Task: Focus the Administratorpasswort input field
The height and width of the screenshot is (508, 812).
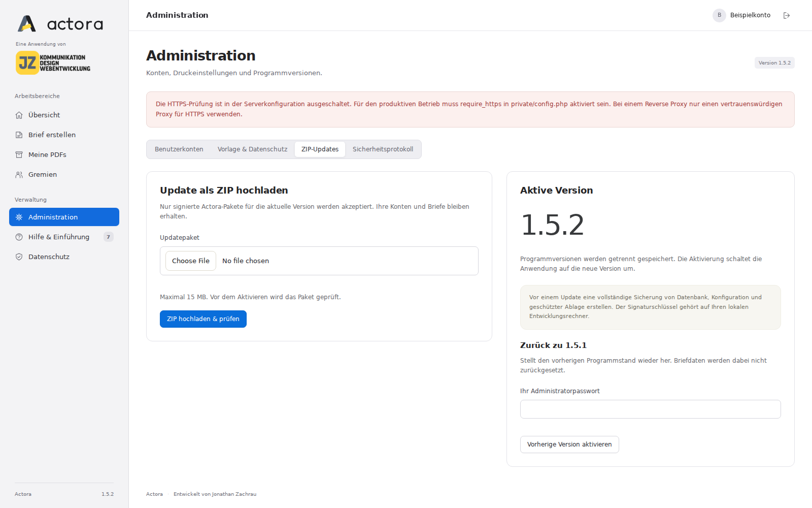Action: 650,409
